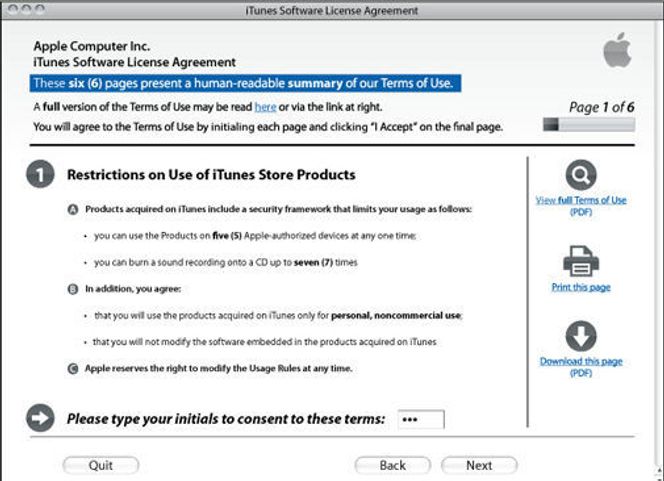Viewport: 664px width, 481px height.
Task: Click the circled C bullet icon
Action: tap(73, 368)
